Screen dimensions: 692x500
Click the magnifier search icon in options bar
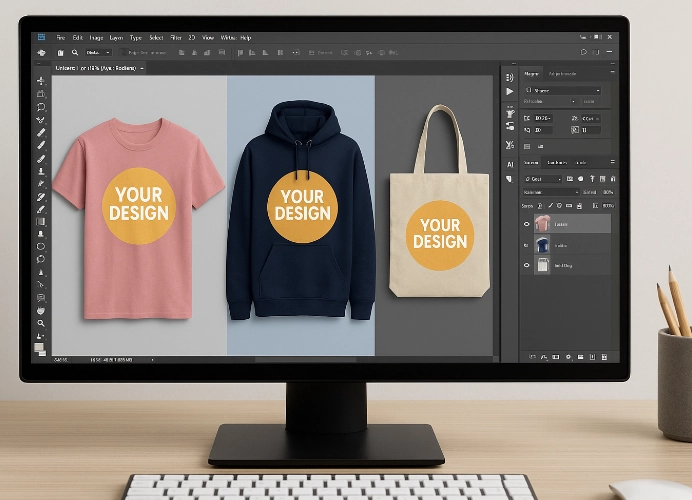[x=75, y=53]
